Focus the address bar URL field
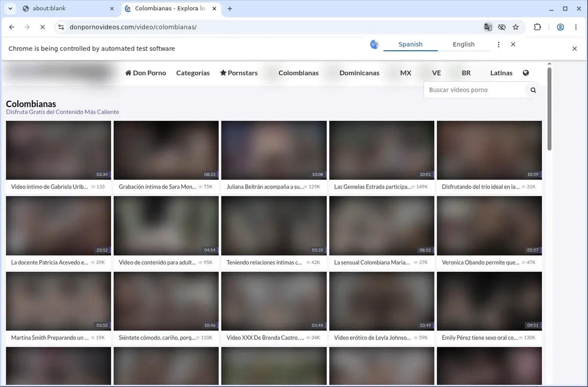The height and width of the screenshot is (387, 588). [x=269, y=27]
